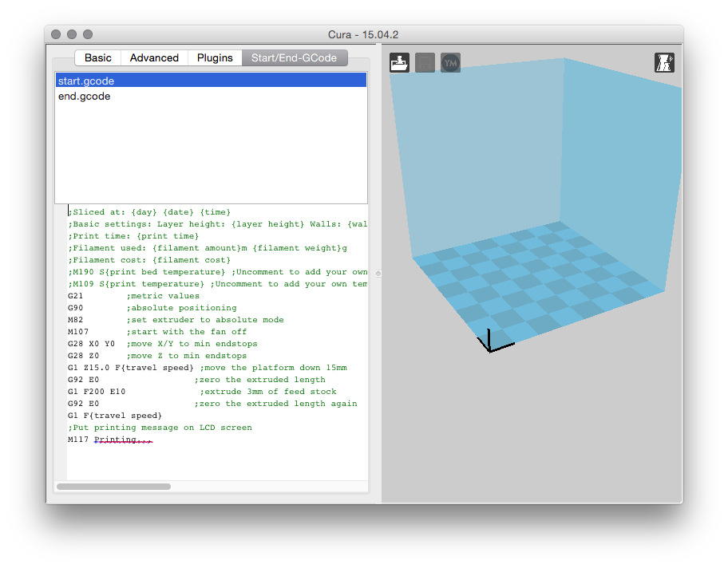The image size is (728, 568).
Task: Select end.gcode in the list
Action: pyautogui.click(x=212, y=96)
